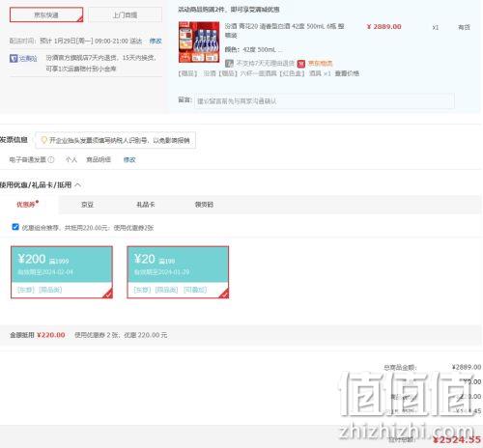This screenshot has height=448, width=483.
Task: Click the delivery estimate 1月29日 09:00-21:00 text
Action: [x=91, y=41]
